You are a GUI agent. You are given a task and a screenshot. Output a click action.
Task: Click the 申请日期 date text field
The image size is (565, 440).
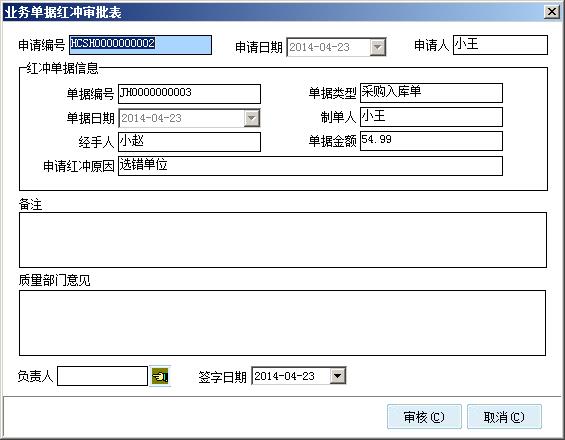point(329,47)
